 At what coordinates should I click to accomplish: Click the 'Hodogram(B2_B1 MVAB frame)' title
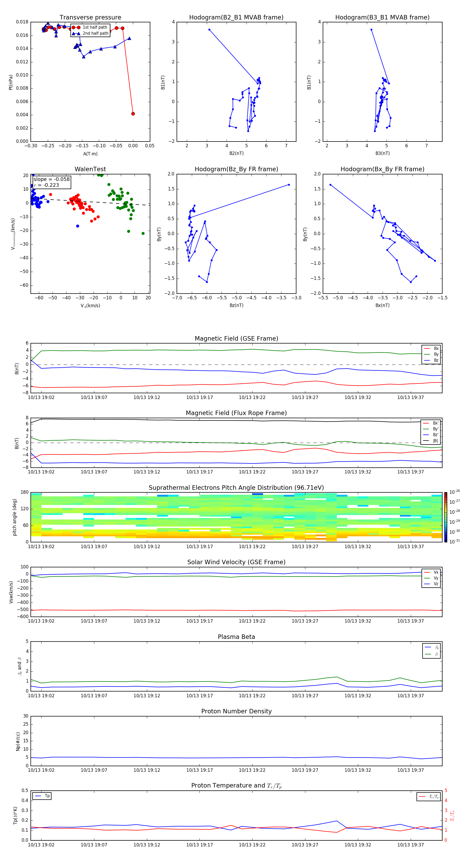236,18
